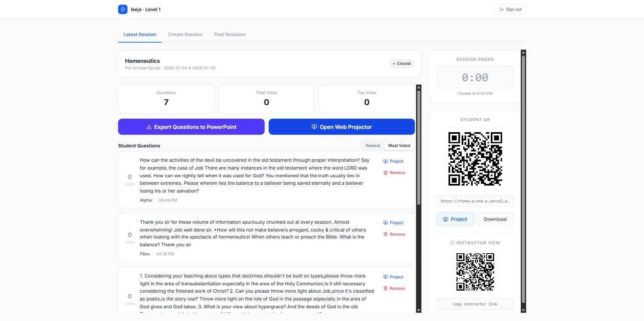The image size is (644, 321).
Task: Click the monitor icon beside Instructor View
Action: pyautogui.click(x=452, y=243)
